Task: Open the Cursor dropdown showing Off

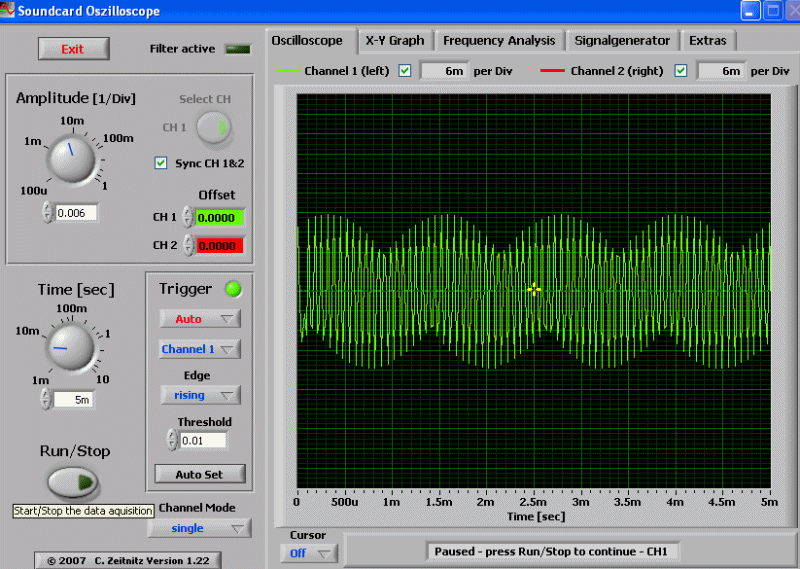Action: [x=308, y=553]
